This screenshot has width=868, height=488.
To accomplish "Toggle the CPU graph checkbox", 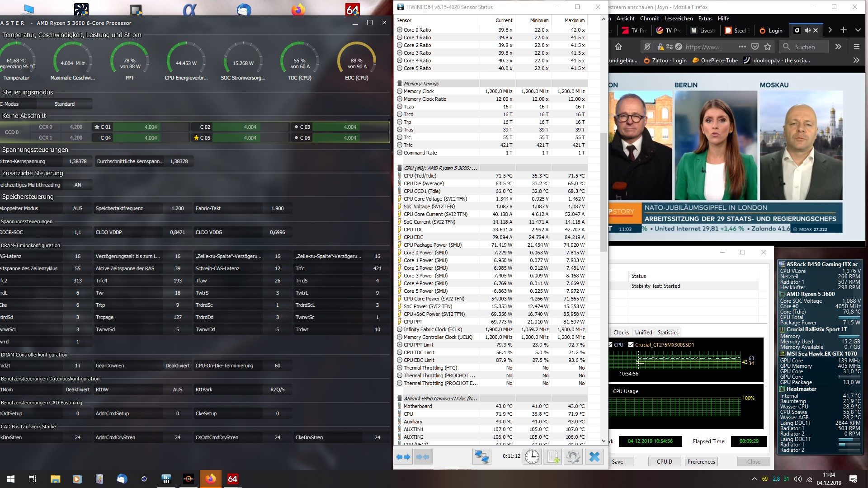I will click(x=611, y=345).
